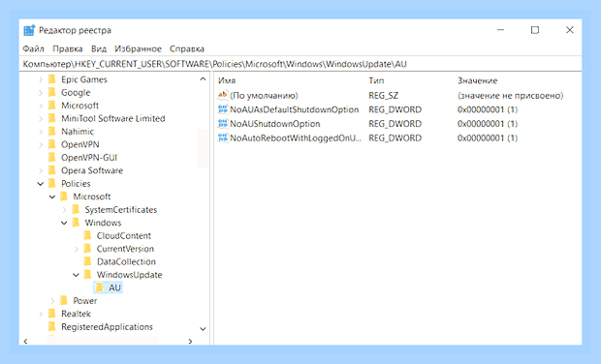601x364 pixels.
Task: Expand the OpenVPN key
Action: click(41, 144)
